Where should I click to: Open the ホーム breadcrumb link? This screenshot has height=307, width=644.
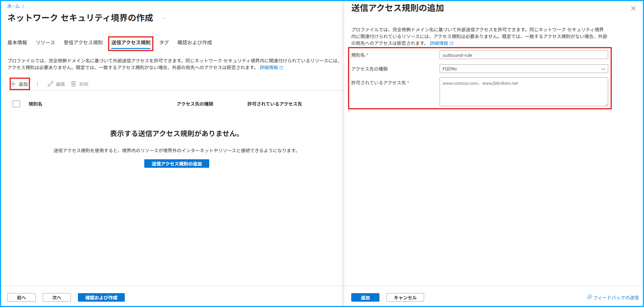13,6
